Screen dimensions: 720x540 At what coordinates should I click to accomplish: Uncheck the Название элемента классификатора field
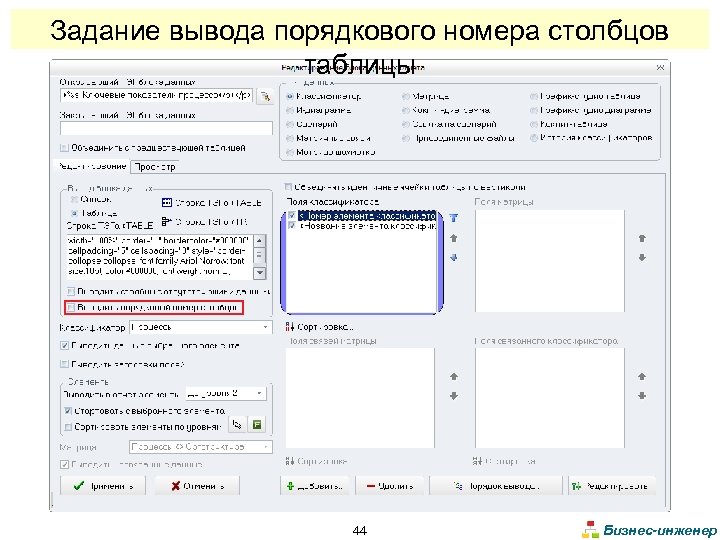point(292,225)
